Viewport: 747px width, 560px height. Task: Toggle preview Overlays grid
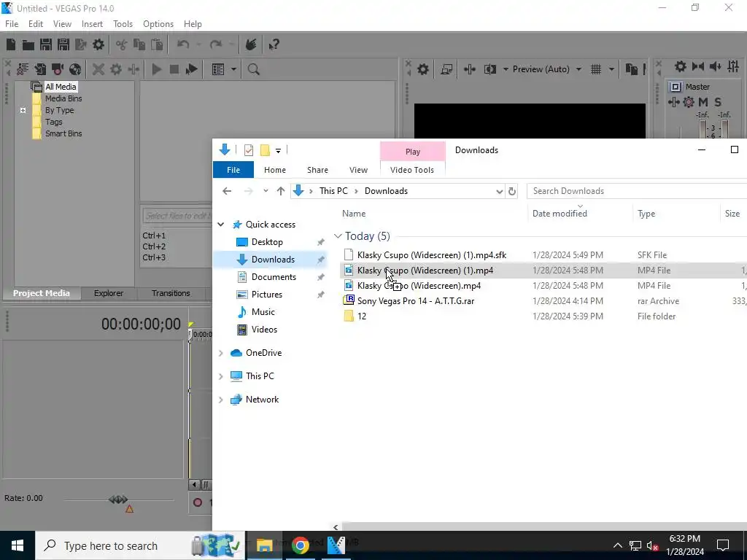pos(596,69)
